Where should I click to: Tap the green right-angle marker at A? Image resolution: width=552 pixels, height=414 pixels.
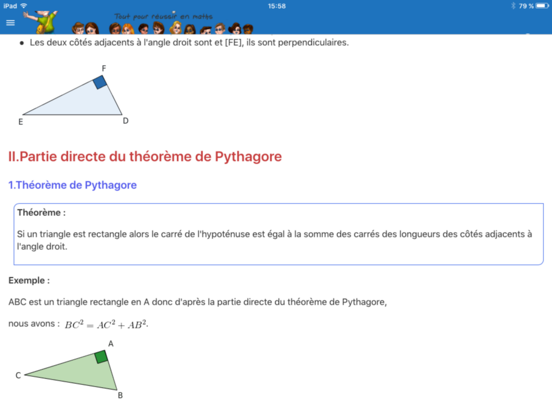[x=101, y=357]
